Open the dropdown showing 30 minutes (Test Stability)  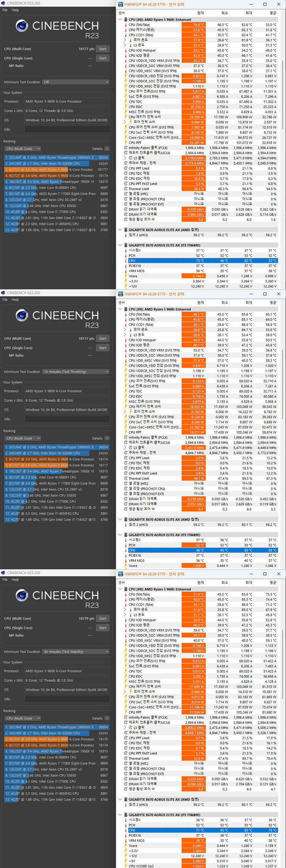pyautogui.click(x=76, y=652)
